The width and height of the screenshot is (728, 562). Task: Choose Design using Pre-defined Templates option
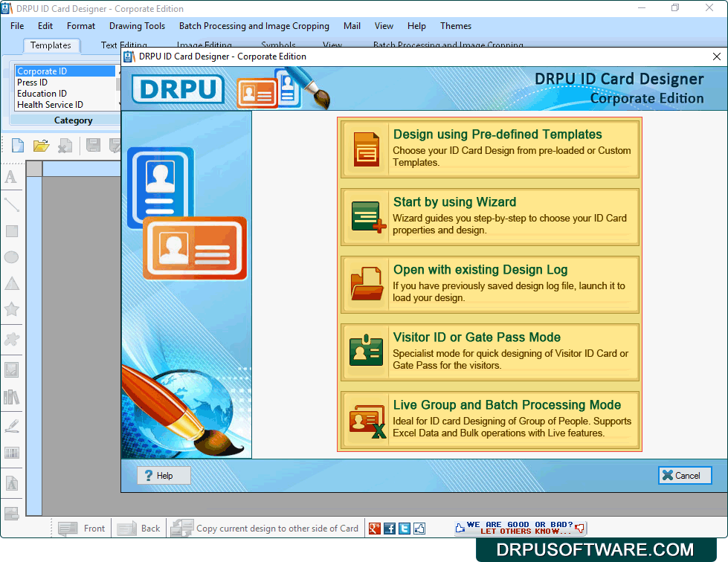pos(490,149)
